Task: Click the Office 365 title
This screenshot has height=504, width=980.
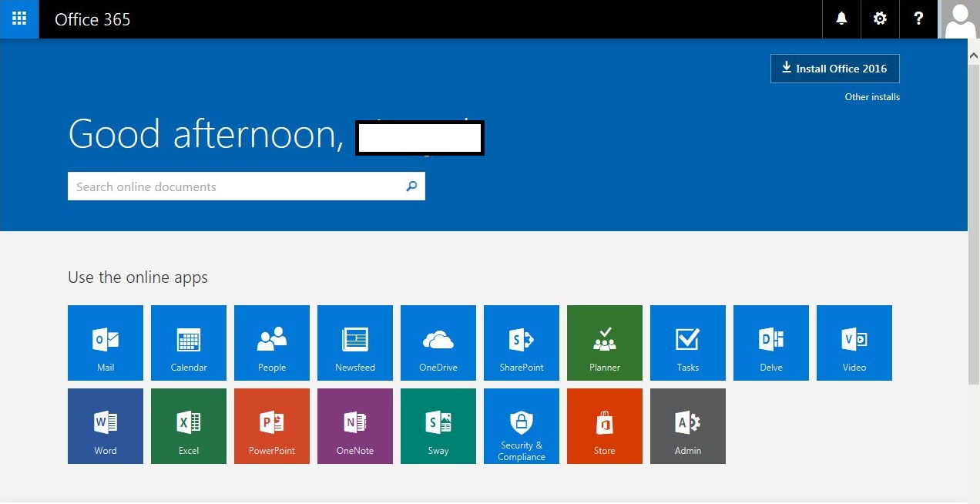Action: click(x=92, y=19)
